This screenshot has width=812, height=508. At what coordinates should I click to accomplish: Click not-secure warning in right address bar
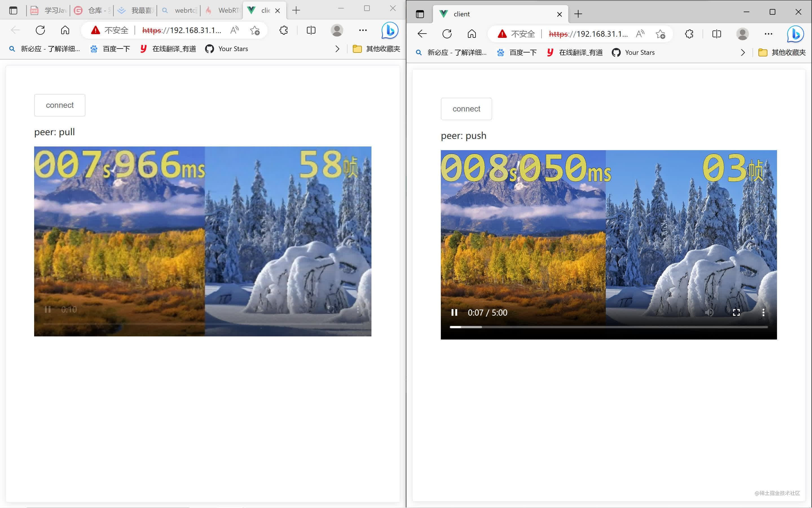(x=516, y=34)
